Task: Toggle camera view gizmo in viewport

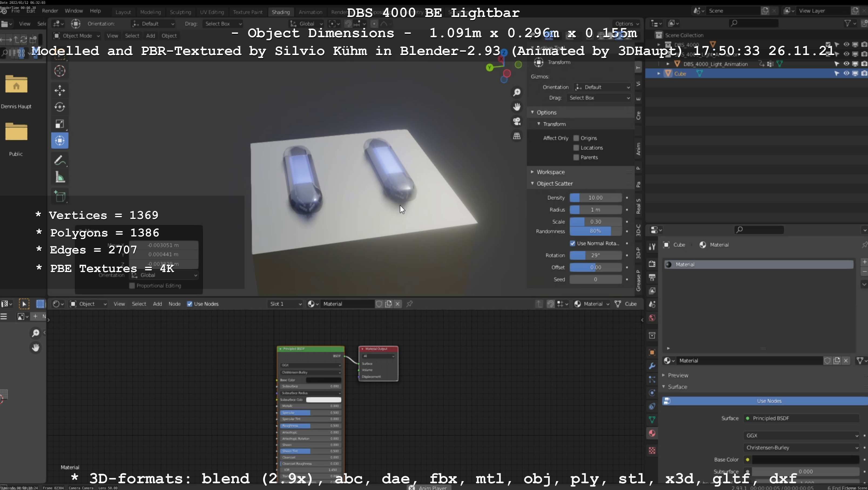Action: pos(516,121)
